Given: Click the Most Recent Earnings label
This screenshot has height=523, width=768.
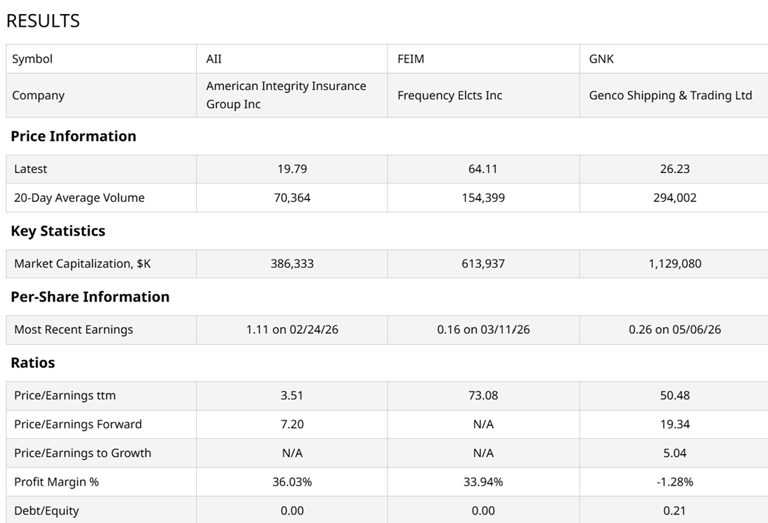Looking at the screenshot, I should point(73,330).
